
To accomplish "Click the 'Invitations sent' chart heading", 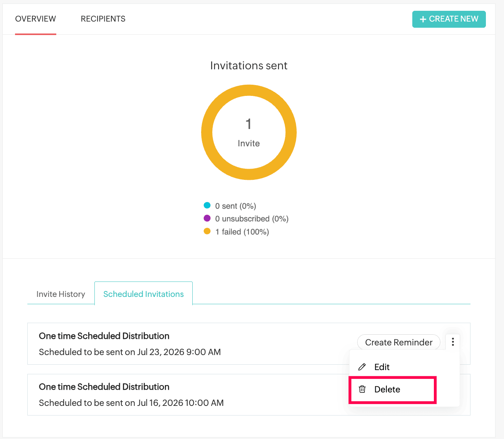I will (x=249, y=65).
